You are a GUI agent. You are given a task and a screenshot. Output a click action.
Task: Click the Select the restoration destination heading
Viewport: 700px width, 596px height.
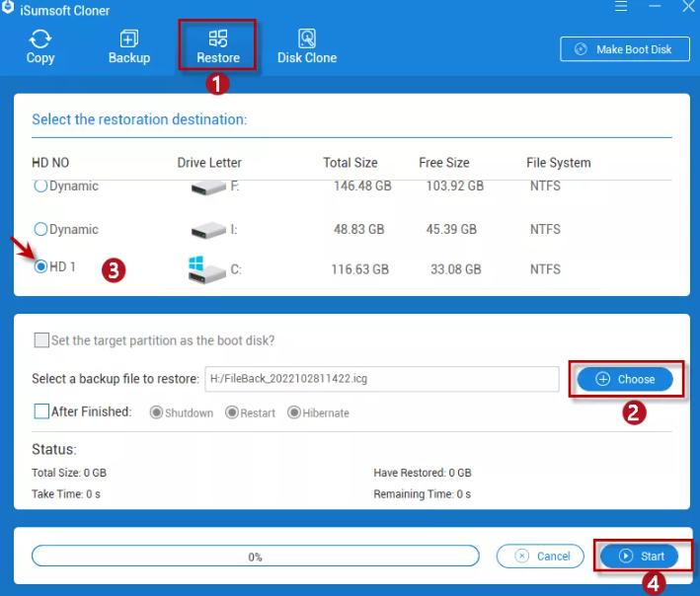pos(139,119)
